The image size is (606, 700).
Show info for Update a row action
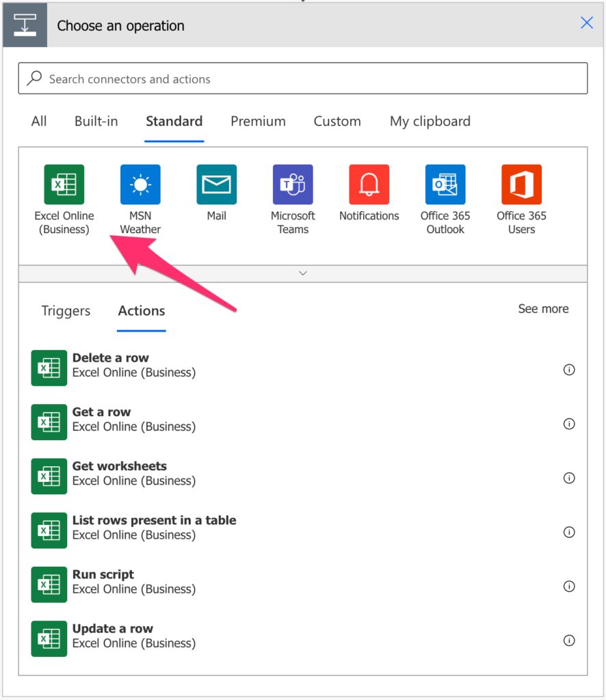click(x=569, y=641)
